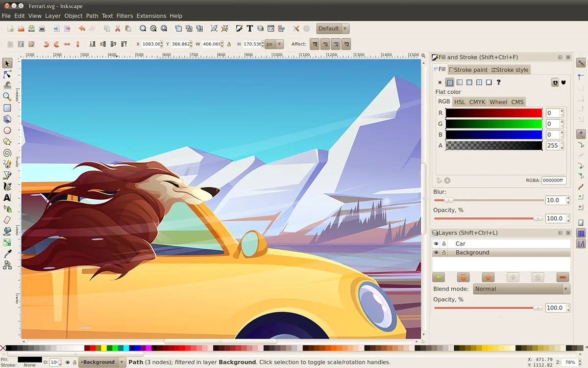This screenshot has height=368, width=588.
Task: Activate the Text tool in the toolbox
Action: tap(7, 198)
